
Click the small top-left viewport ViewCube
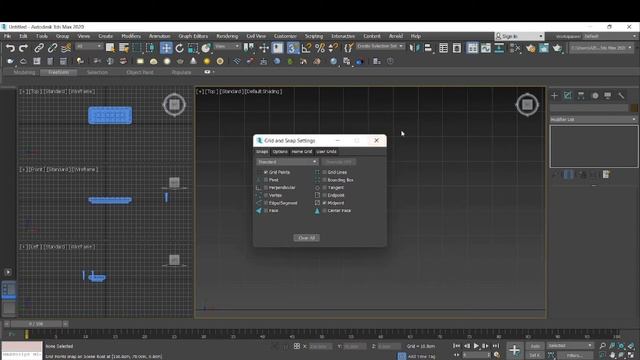[174, 105]
